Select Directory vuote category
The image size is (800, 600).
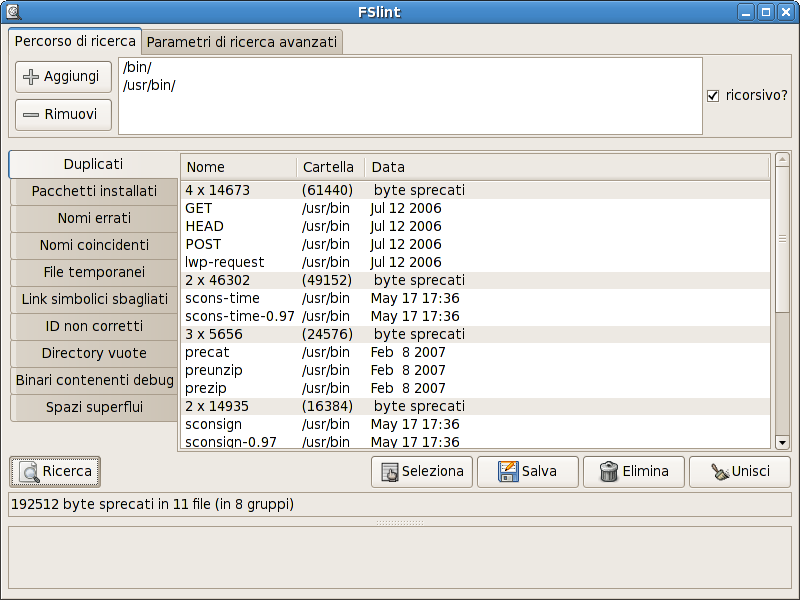(x=94, y=354)
